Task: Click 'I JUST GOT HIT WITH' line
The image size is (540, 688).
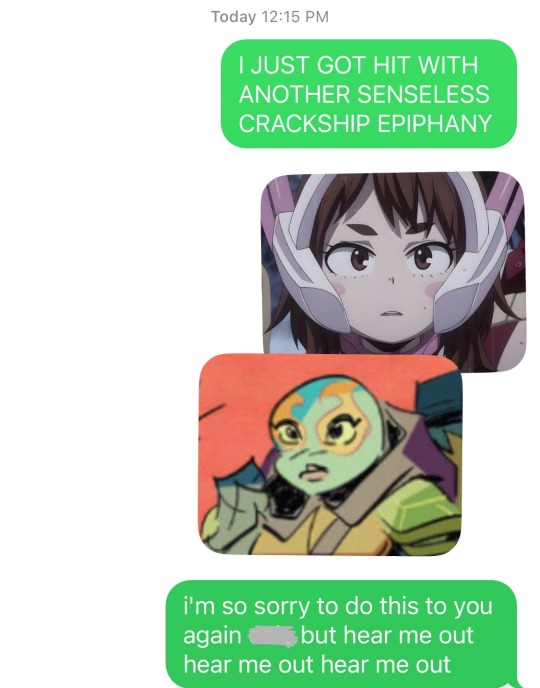Action: click(358, 65)
